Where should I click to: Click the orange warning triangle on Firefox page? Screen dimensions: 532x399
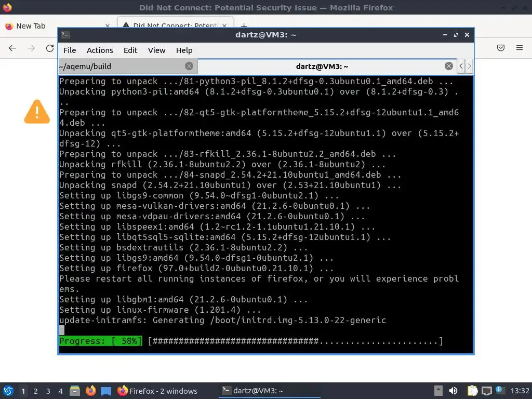pyautogui.click(x=37, y=112)
